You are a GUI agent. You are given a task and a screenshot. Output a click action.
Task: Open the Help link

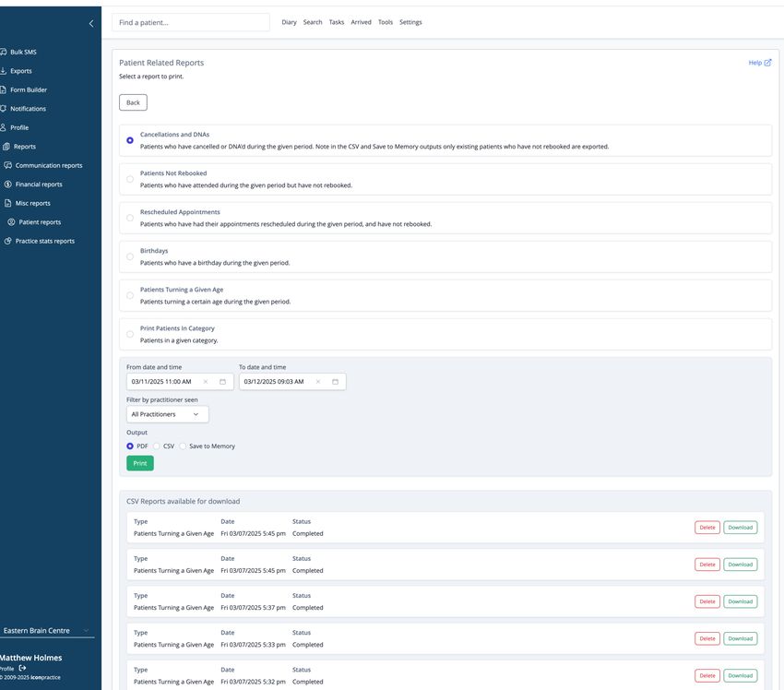tap(759, 63)
